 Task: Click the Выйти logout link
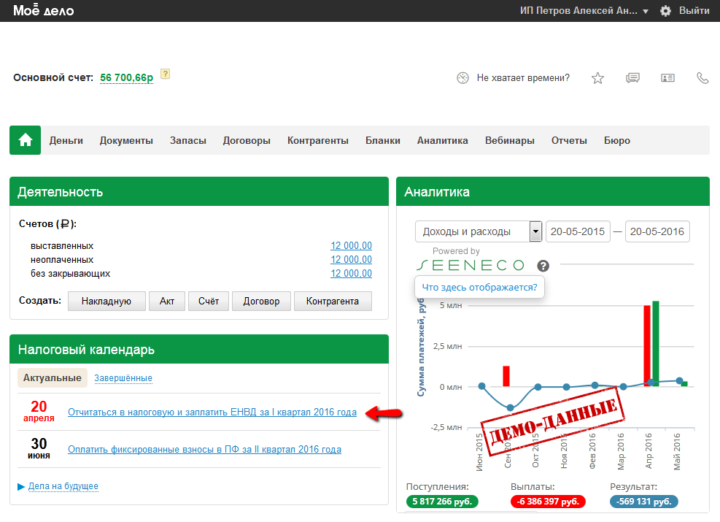click(694, 11)
